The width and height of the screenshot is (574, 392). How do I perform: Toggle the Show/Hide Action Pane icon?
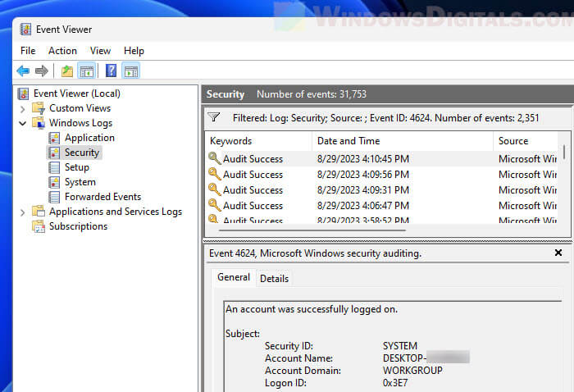point(131,71)
